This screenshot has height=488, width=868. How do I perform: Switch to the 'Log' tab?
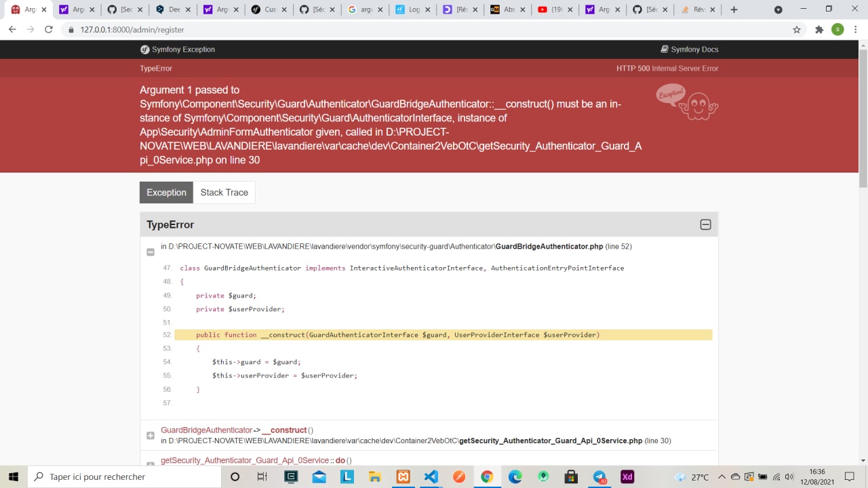click(x=413, y=9)
